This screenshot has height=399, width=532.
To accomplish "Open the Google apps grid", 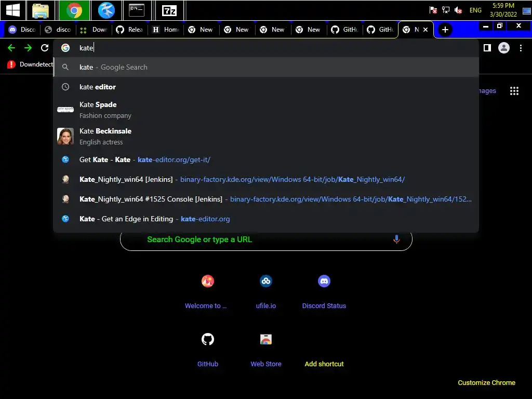I will 514,91.
